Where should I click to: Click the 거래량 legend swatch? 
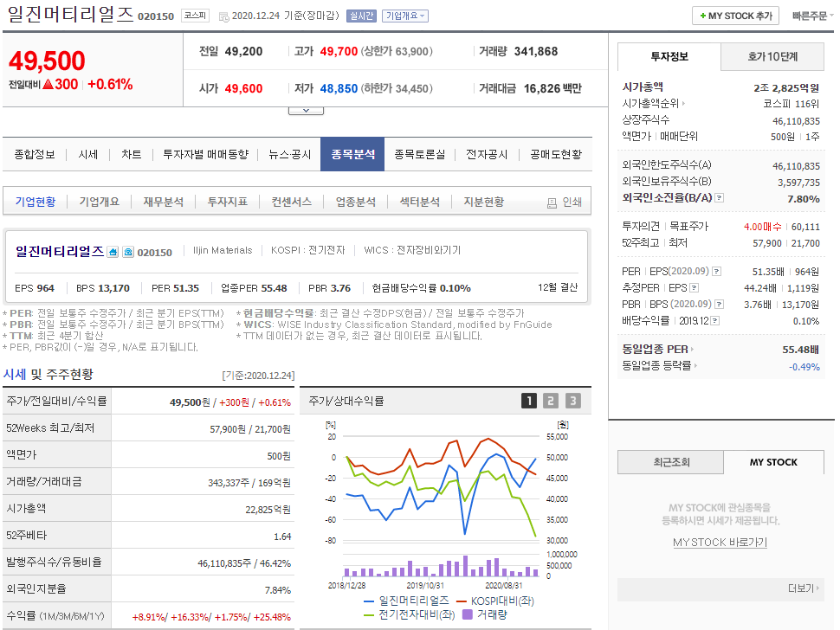[x=467, y=614]
